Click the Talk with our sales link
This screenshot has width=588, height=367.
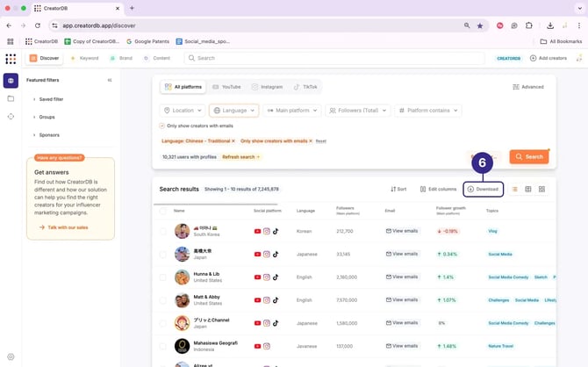point(67,227)
